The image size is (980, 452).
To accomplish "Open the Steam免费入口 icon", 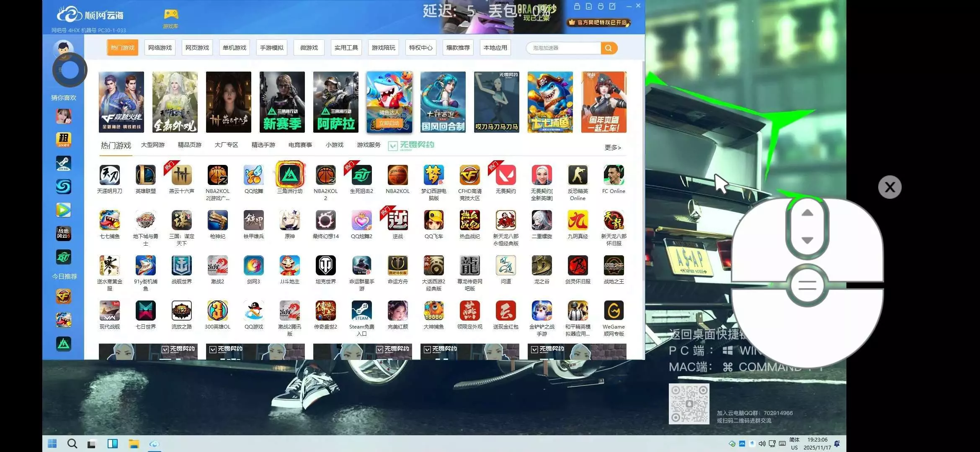I will tap(361, 311).
